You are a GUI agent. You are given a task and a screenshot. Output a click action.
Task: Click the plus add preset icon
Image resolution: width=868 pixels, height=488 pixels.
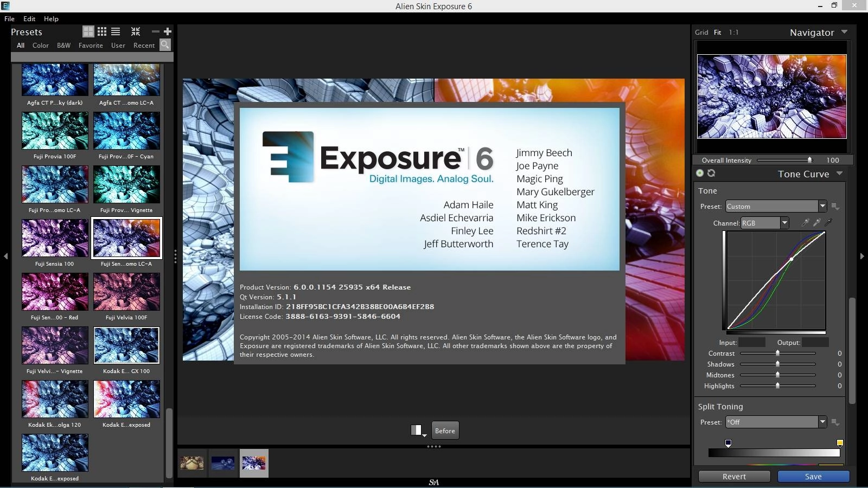[168, 31]
